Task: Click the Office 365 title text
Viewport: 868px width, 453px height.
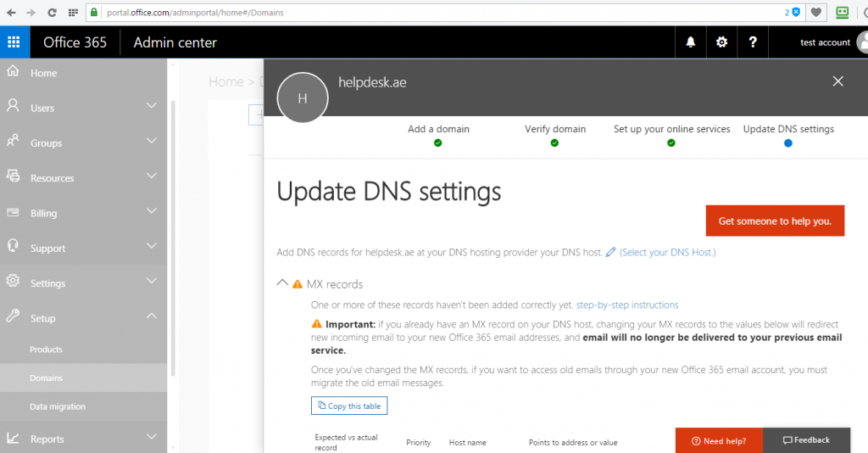Action: [x=75, y=42]
